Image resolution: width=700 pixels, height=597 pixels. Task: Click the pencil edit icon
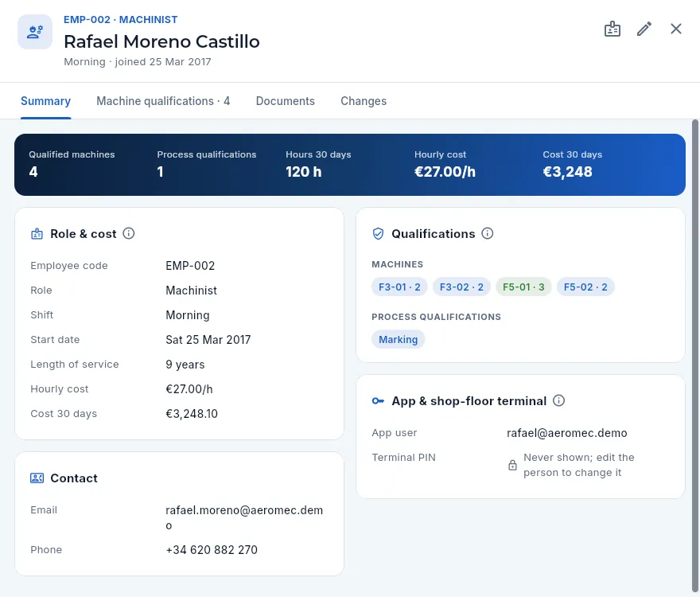[x=644, y=29]
